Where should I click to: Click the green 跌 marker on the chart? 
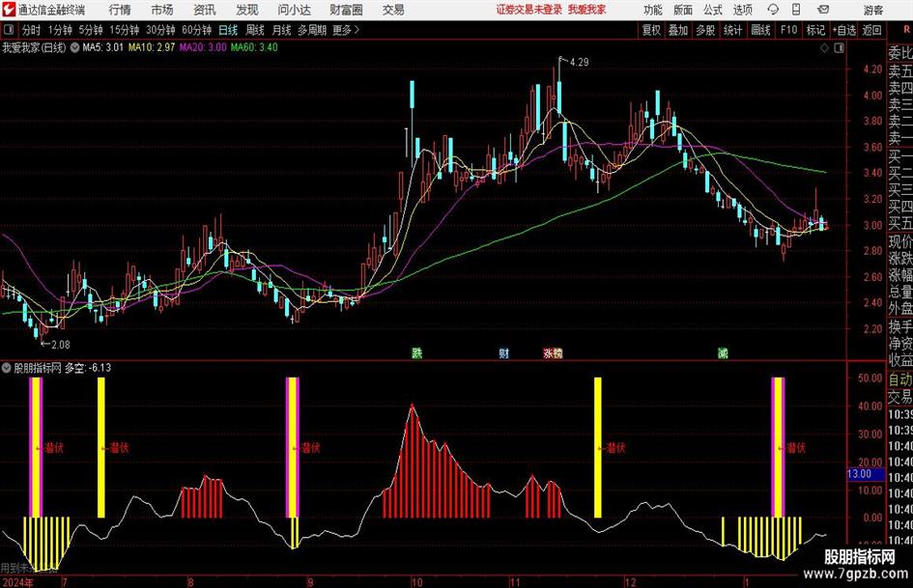click(417, 352)
